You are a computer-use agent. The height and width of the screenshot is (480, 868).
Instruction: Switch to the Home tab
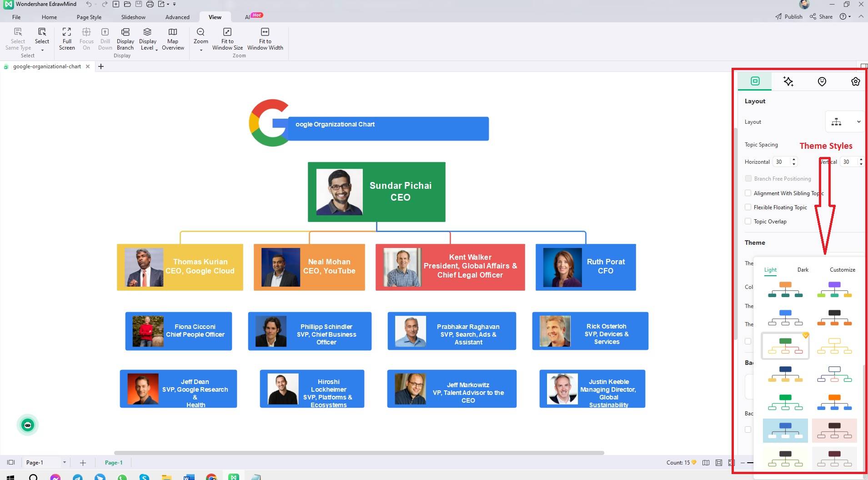pyautogui.click(x=49, y=17)
